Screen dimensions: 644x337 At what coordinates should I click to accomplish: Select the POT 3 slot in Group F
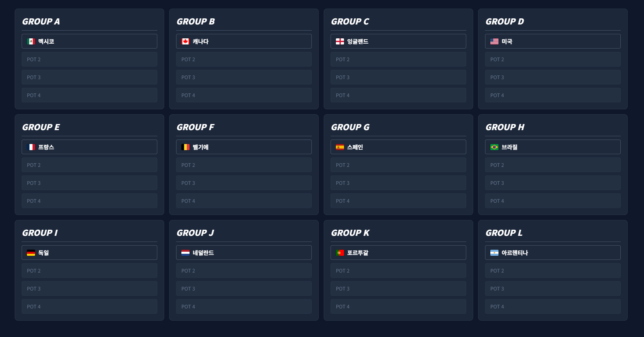244,183
